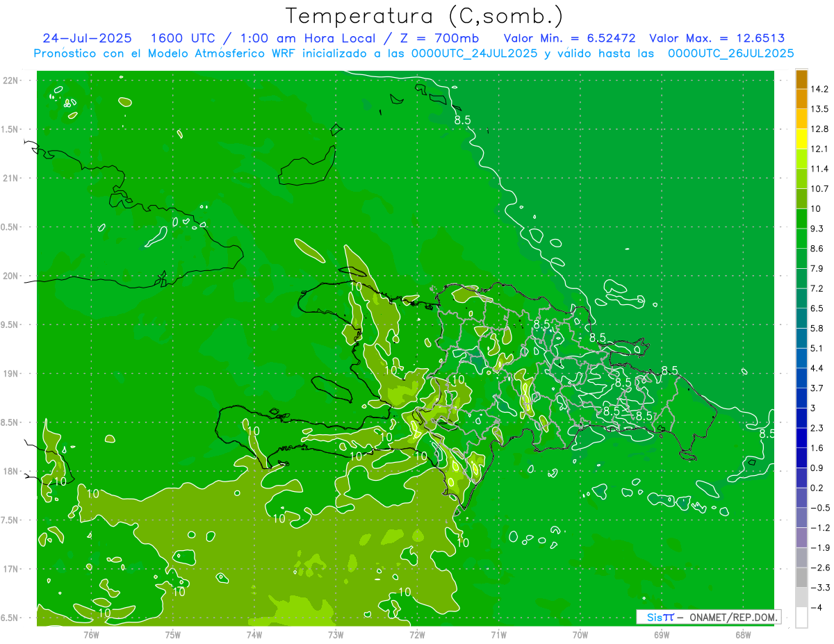Click the '73W' longitude axis label
The width and height of the screenshot is (834, 644).
[336, 634]
